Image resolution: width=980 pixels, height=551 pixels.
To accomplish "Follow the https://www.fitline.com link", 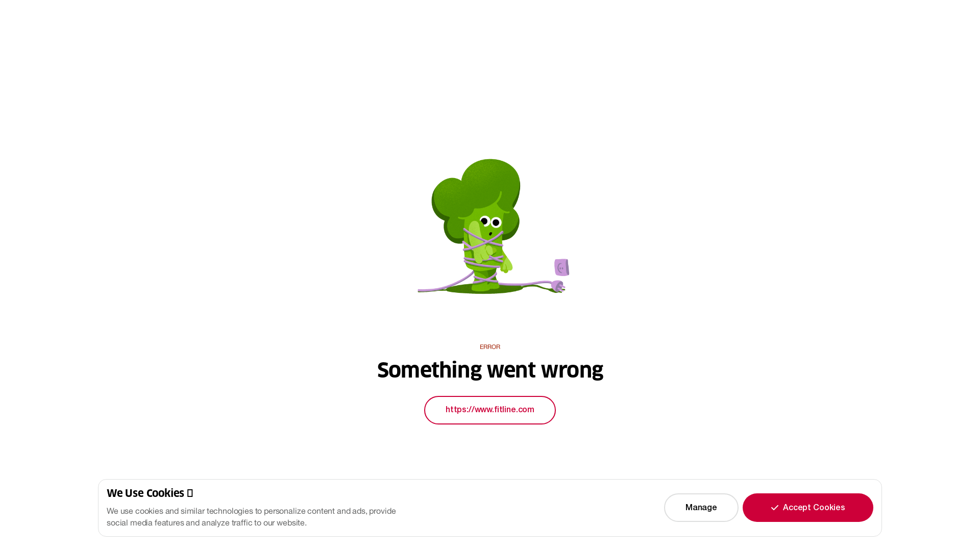I will 490,410.
